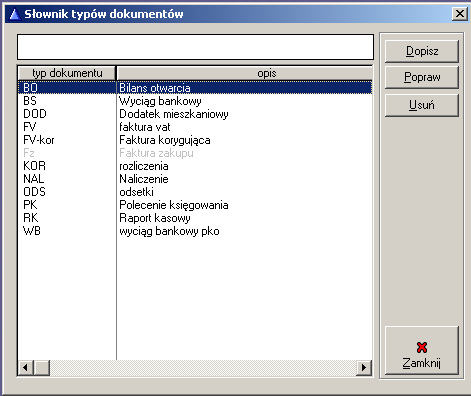Select the greyed 'Fz' document type cell
Screen dimensions: 471x396
67,153
